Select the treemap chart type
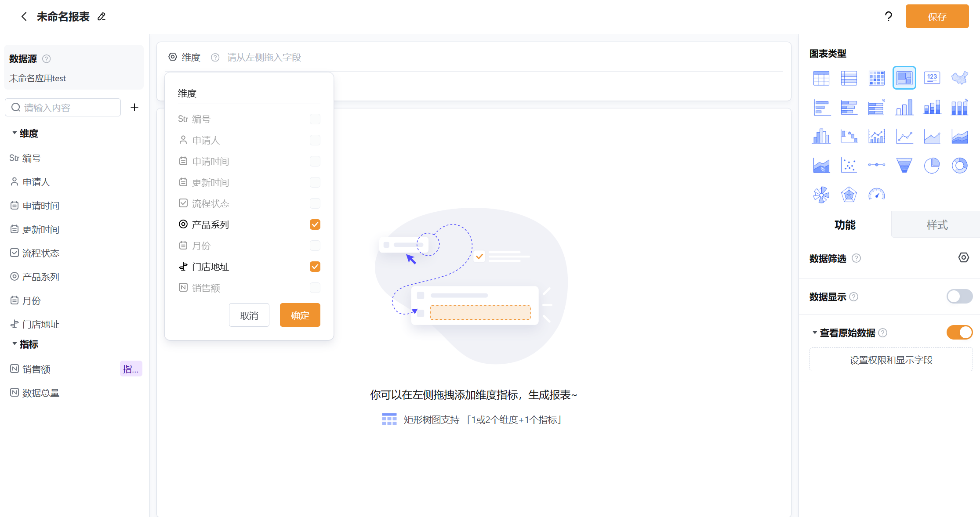Image resolution: width=980 pixels, height=517 pixels. coord(904,78)
